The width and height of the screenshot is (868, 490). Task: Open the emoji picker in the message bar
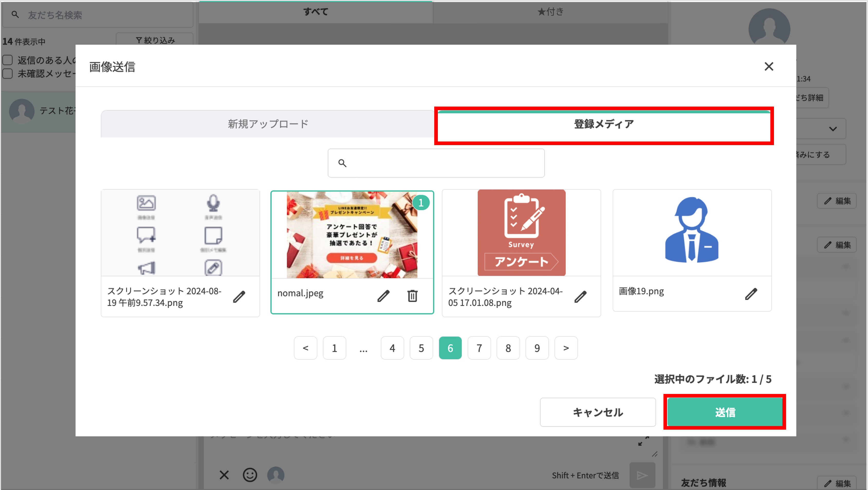click(x=250, y=475)
